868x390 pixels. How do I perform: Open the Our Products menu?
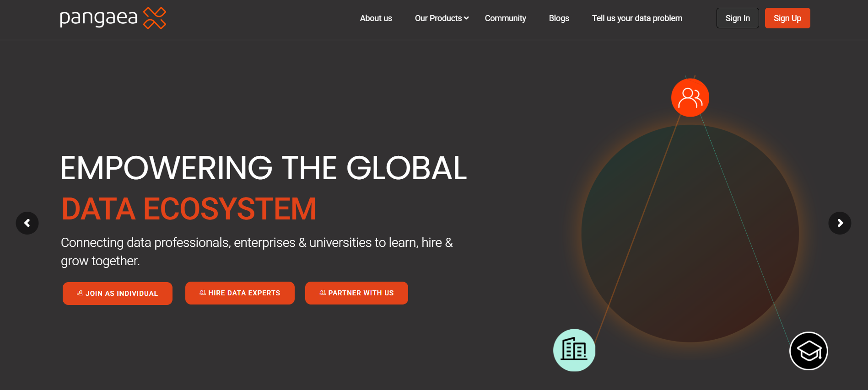coord(438,18)
